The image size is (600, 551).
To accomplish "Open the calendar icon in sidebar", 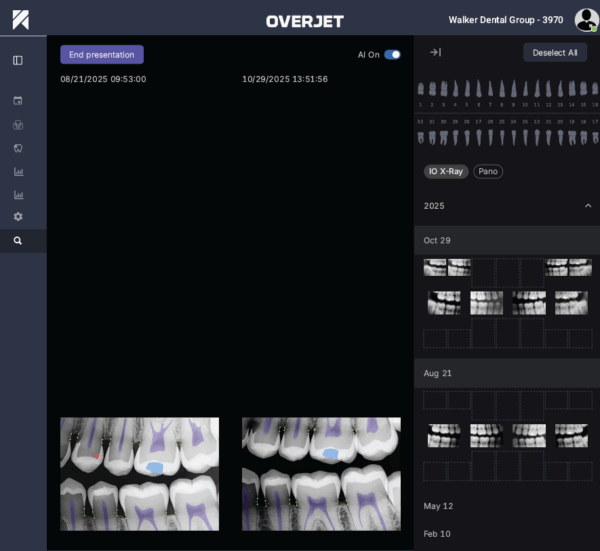I will coord(18,101).
